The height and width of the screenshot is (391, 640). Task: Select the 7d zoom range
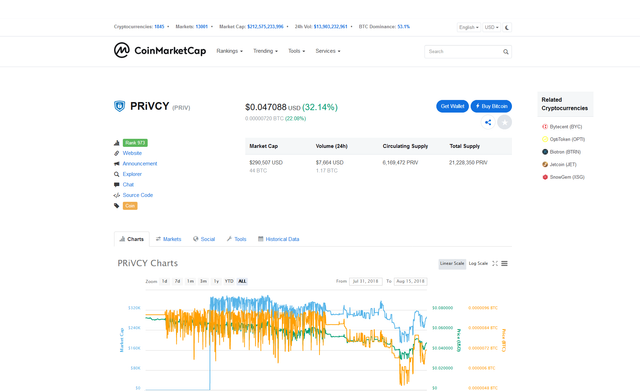point(177,281)
